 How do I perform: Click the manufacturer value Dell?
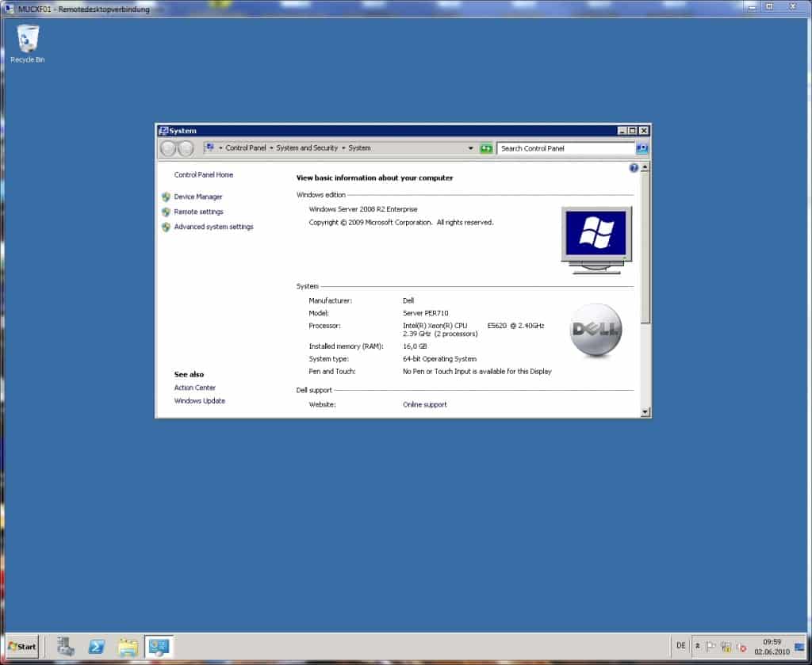coord(408,300)
